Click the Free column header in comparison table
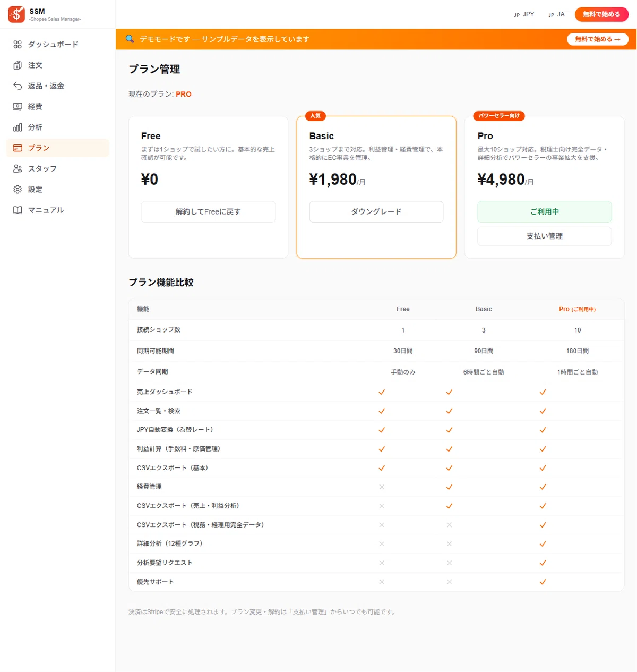The image size is (637, 672). [x=403, y=309]
